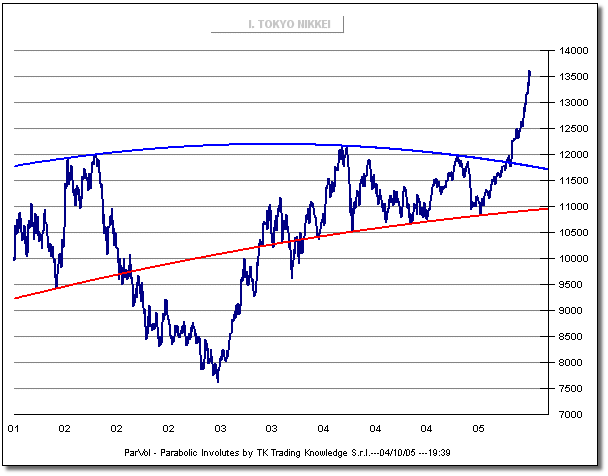Click the 7500 price axis label

click(574, 388)
